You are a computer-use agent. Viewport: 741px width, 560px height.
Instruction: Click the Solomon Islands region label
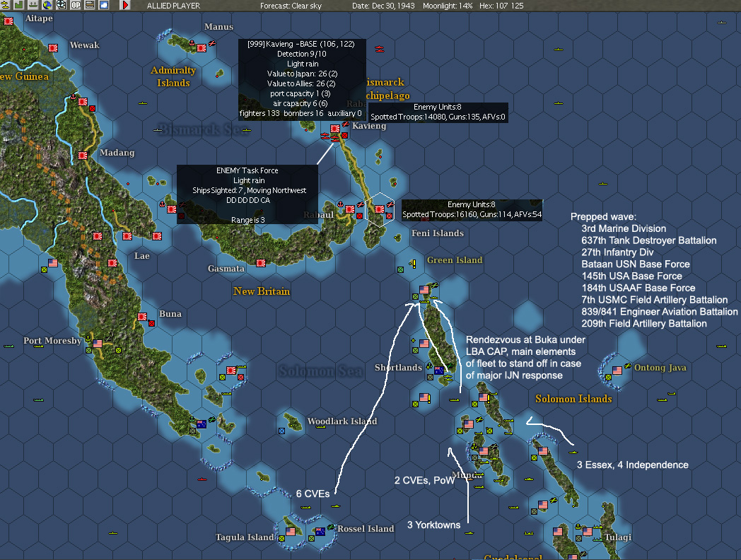573,399
